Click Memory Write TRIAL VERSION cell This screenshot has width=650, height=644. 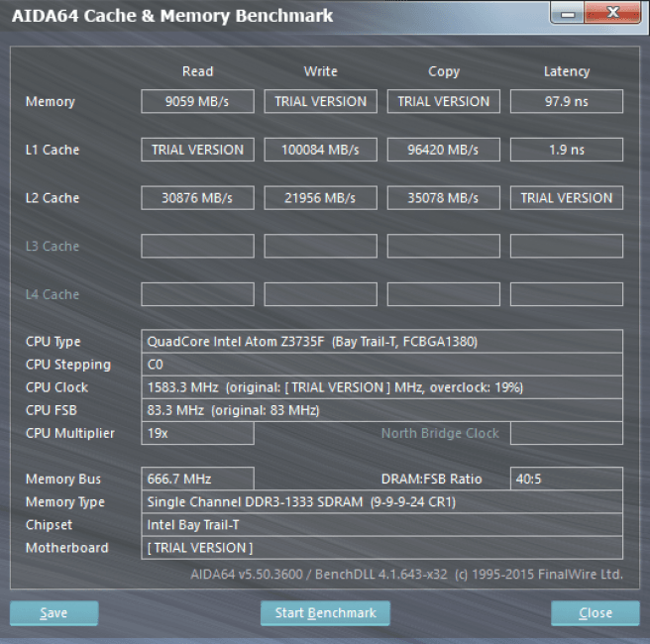[x=320, y=101]
